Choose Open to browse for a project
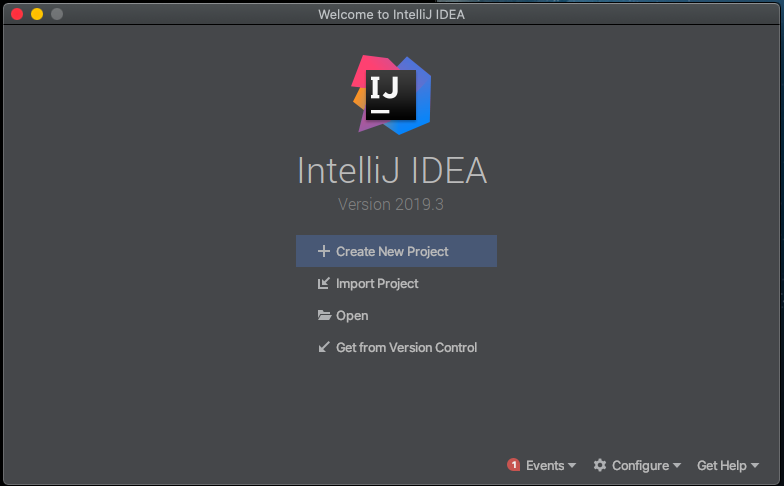 352,316
